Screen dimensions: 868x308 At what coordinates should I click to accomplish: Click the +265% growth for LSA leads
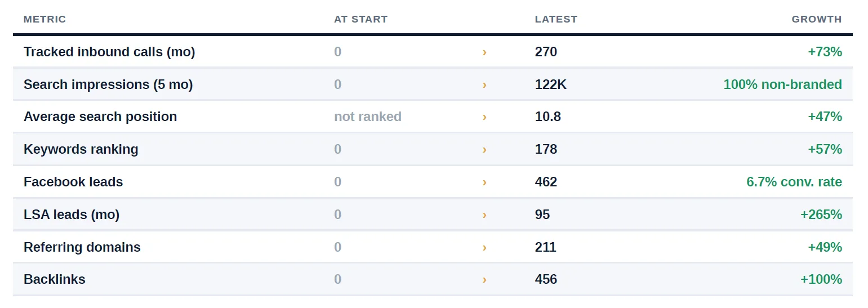(821, 215)
